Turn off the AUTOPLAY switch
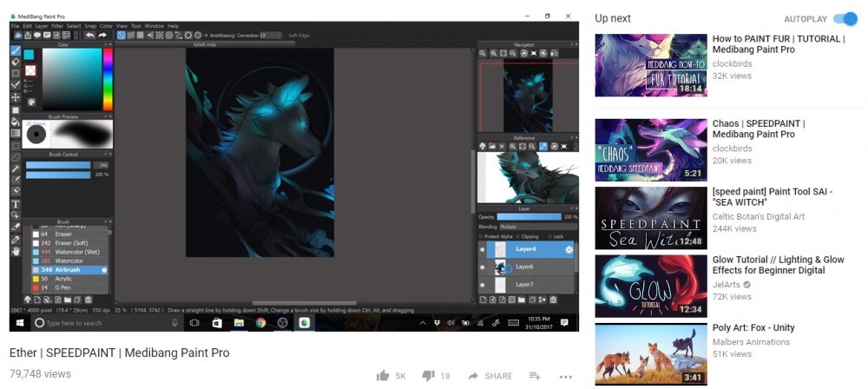Image resolution: width=868 pixels, height=389 pixels. tap(845, 19)
